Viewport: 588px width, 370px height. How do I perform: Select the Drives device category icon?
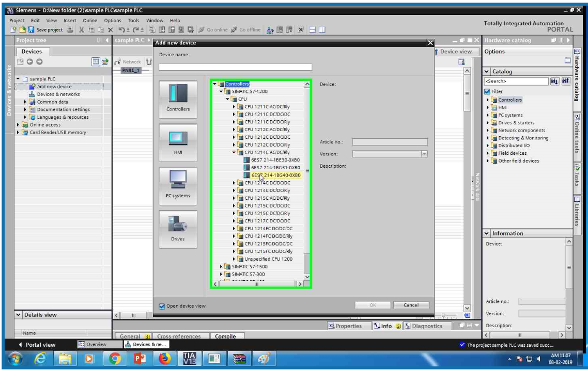coord(177,228)
